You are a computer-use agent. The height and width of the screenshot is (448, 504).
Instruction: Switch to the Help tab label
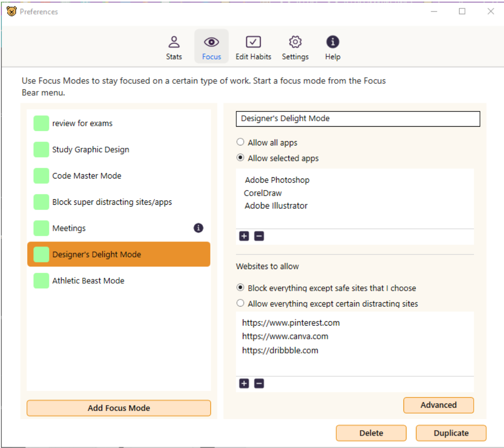[333, 57]
